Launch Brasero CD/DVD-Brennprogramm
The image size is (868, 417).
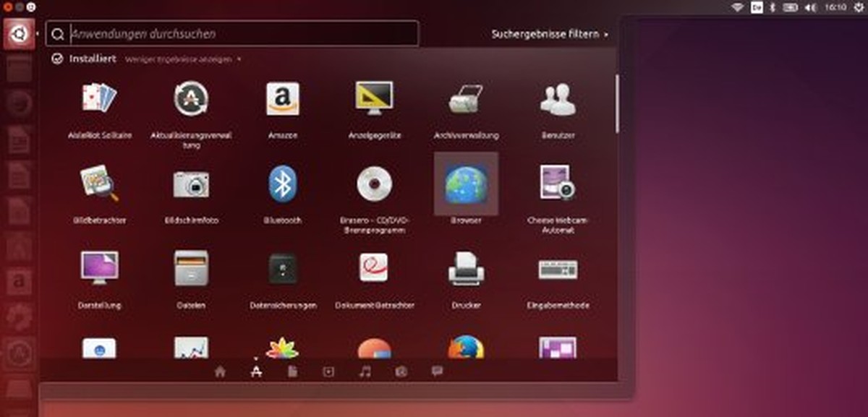[374, 184]
